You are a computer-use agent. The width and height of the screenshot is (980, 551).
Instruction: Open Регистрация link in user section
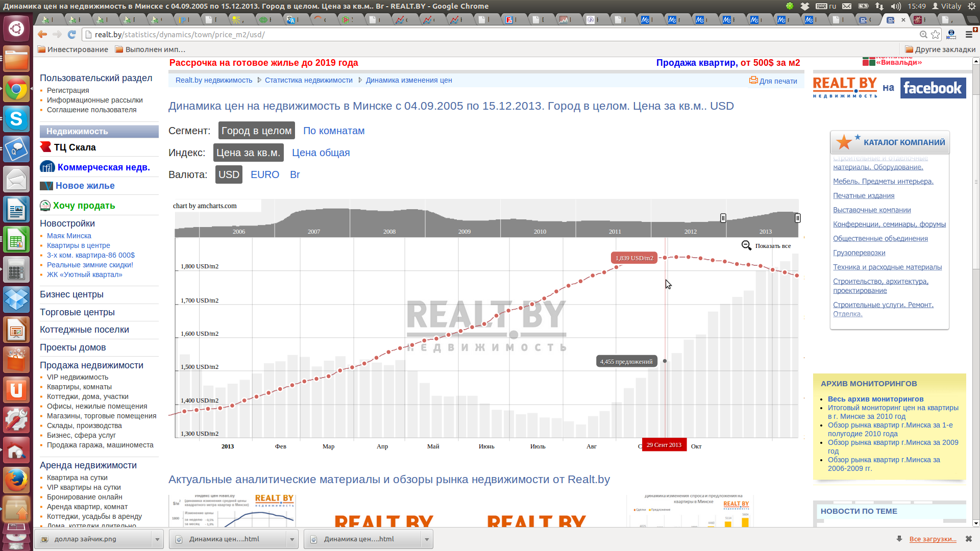(68, 90)
